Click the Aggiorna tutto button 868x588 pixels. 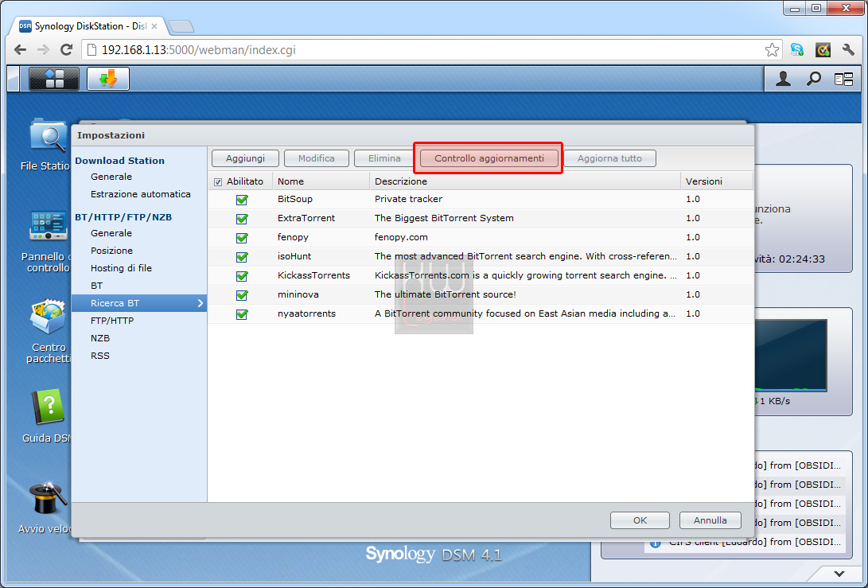click(x=610, y=158)
